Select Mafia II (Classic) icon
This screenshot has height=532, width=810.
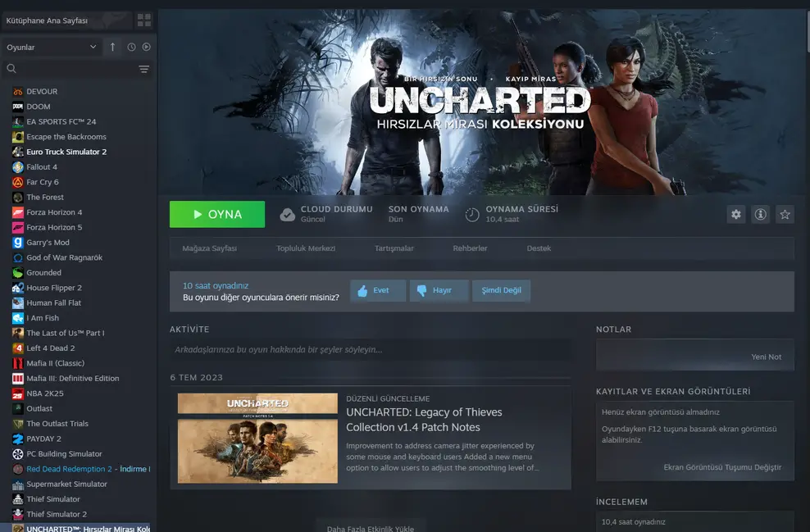18,363
